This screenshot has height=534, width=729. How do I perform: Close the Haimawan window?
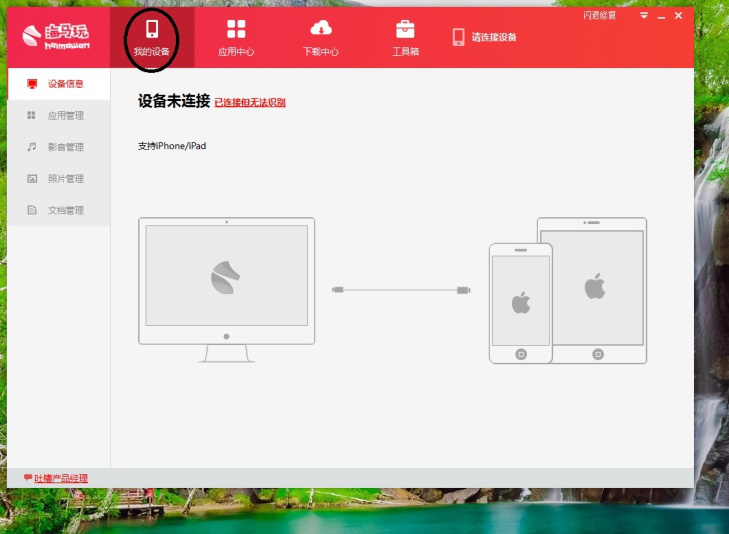point(679,16)
